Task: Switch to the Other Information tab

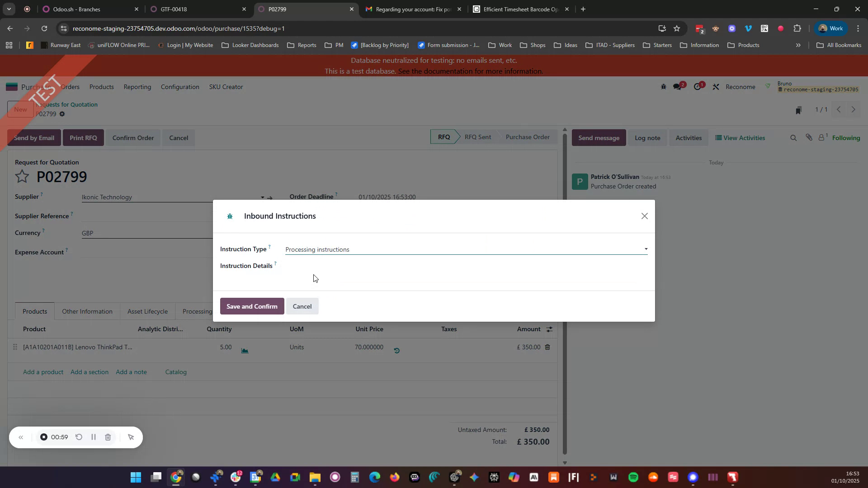Action: tap(87, 311)
